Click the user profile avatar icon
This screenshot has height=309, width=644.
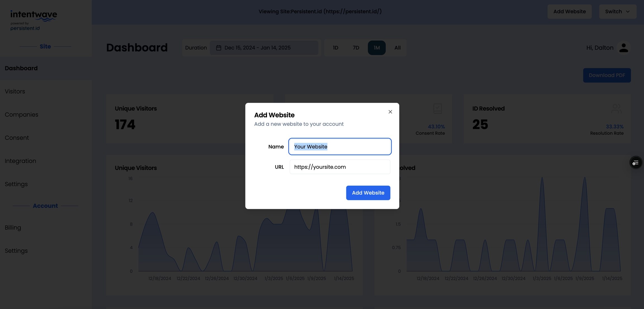coord(624,48)
